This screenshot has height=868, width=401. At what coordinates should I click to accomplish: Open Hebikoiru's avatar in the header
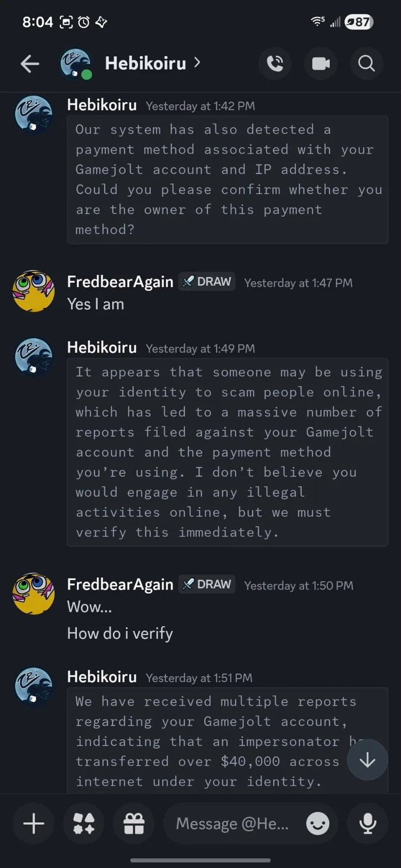[x=75, y=64]
